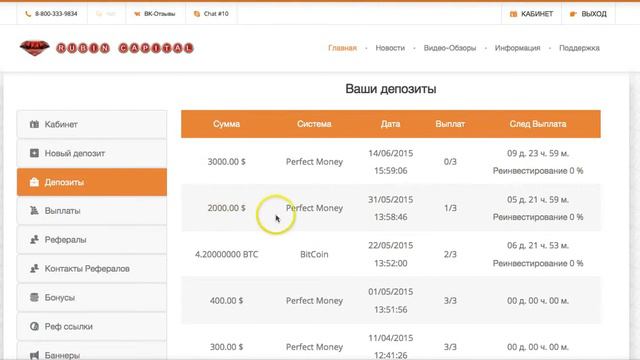
Task: Click the 300.00 $ deposit amount
Action: pyautogui.click(x=227, y=347)
